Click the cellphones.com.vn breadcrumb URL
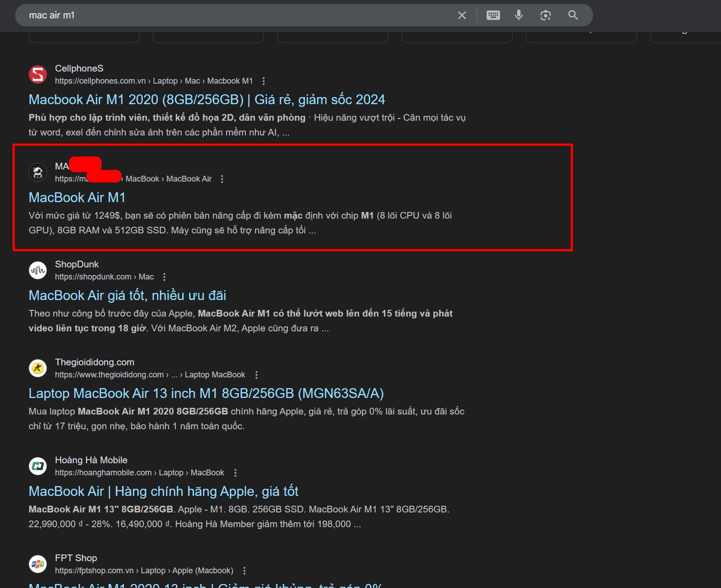This screenshot has width=721, height=588. [x=154, y=81]
